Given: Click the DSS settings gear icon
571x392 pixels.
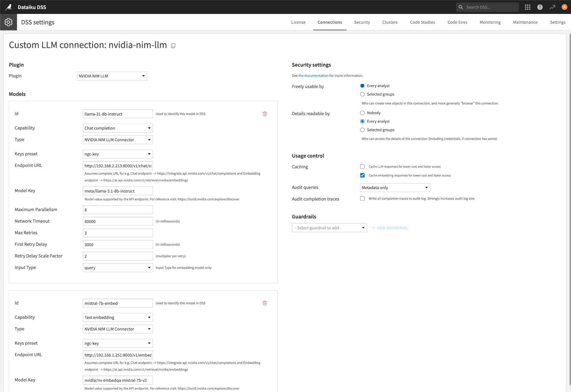Looking at the screenshot, I should 9,22.
